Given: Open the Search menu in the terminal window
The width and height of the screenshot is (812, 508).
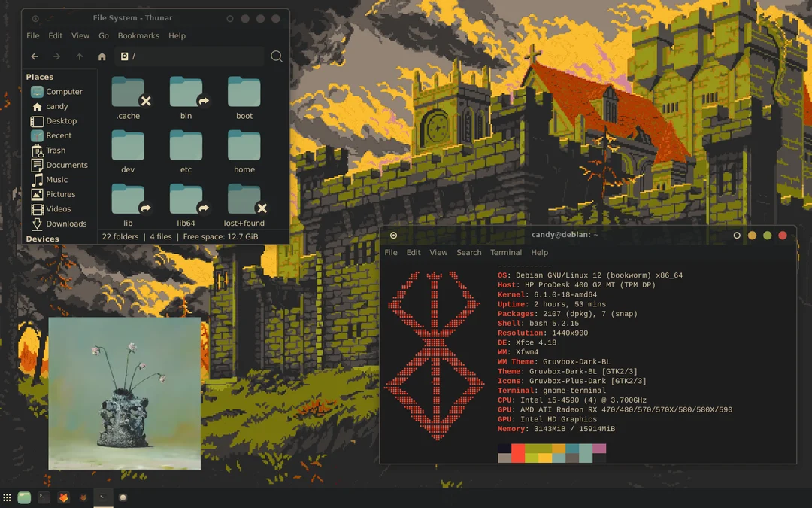Looking at the screenshot, I should [468, 252].
